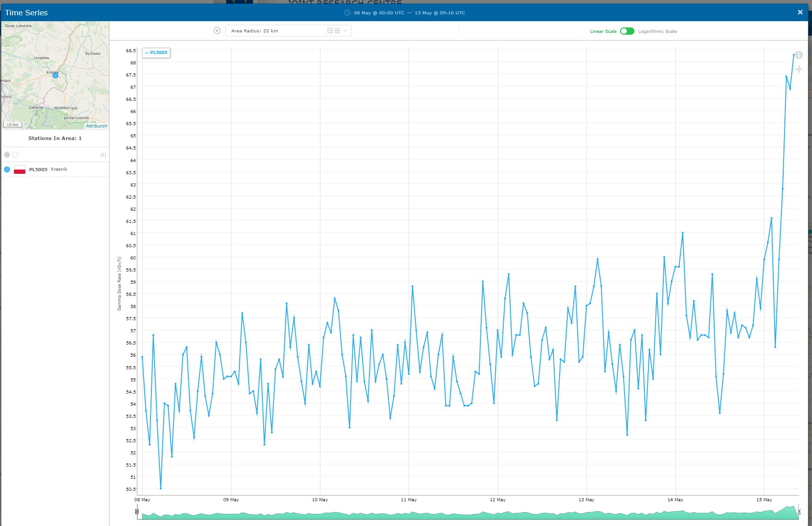This screenshot has height=526, width=812.
Task: Open the chart info icon
Action: [x=798, y=55]
